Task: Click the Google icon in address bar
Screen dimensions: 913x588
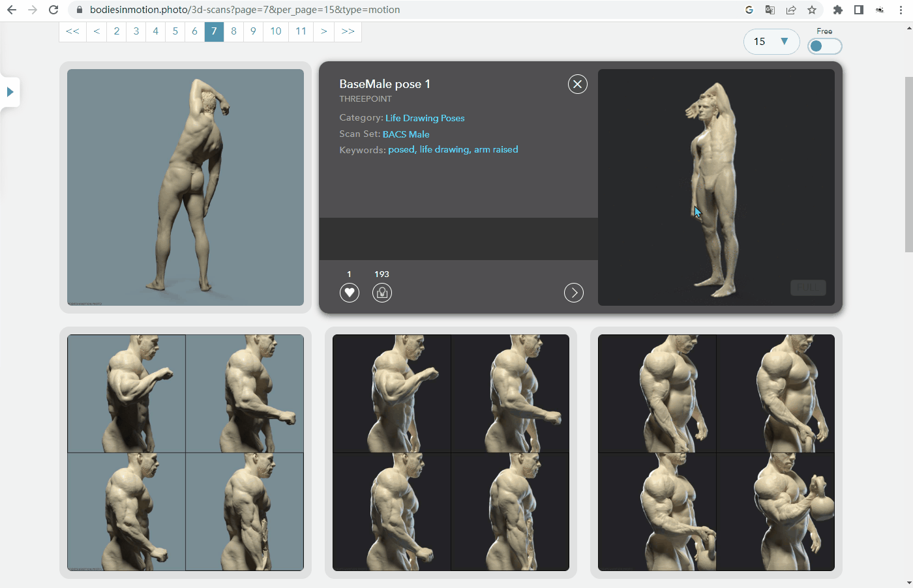Action: [749, 10]
